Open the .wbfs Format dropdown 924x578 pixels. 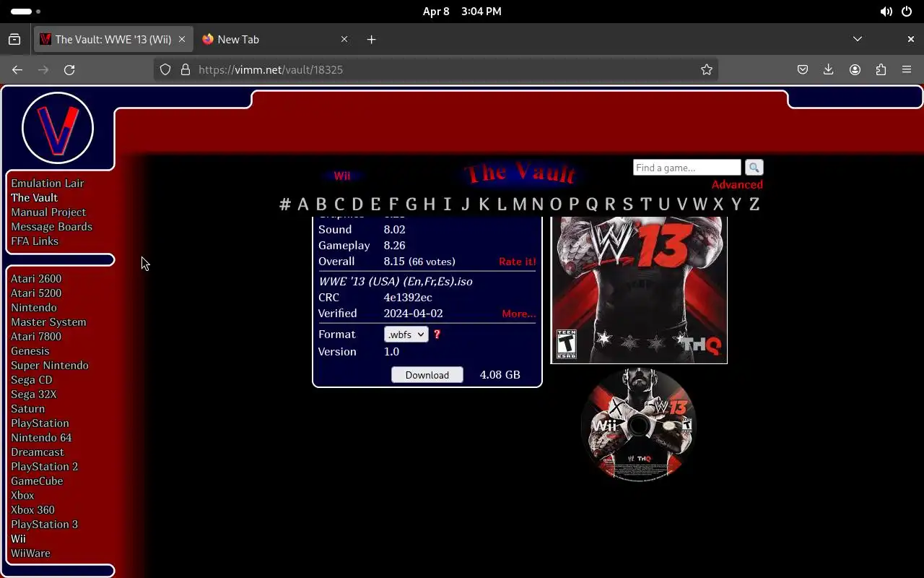tap(406, 335)
